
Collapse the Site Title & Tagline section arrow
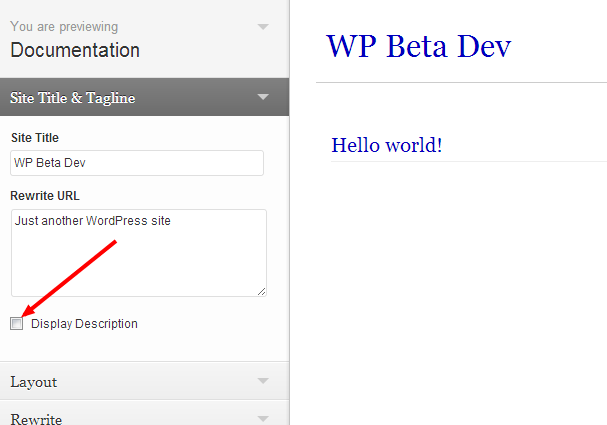263,97
